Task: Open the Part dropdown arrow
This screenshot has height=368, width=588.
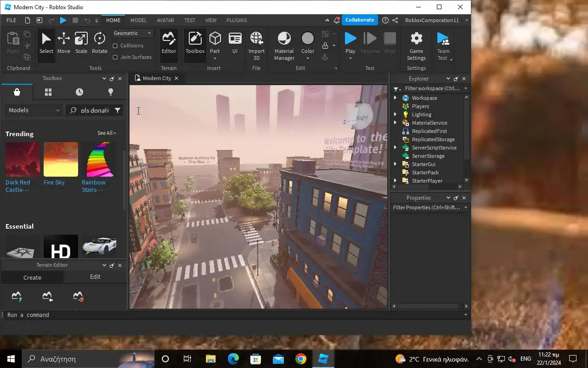Action: point(215,58)
